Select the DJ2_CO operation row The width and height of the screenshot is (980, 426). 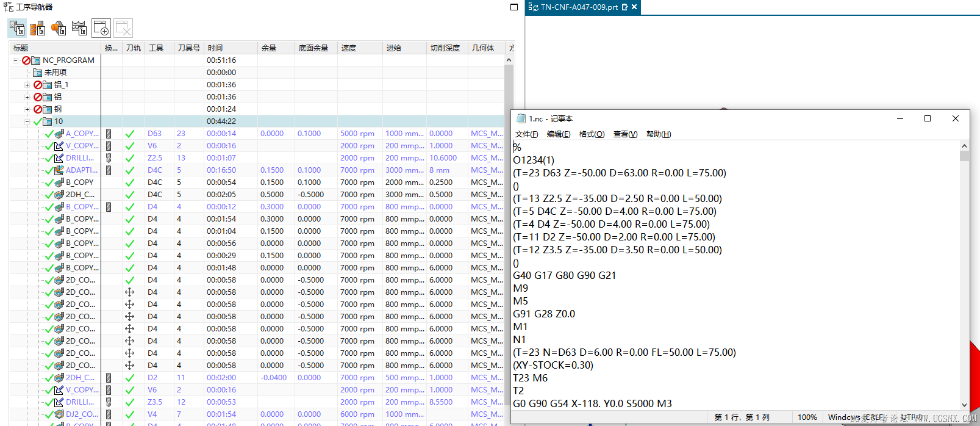point(256,414)
